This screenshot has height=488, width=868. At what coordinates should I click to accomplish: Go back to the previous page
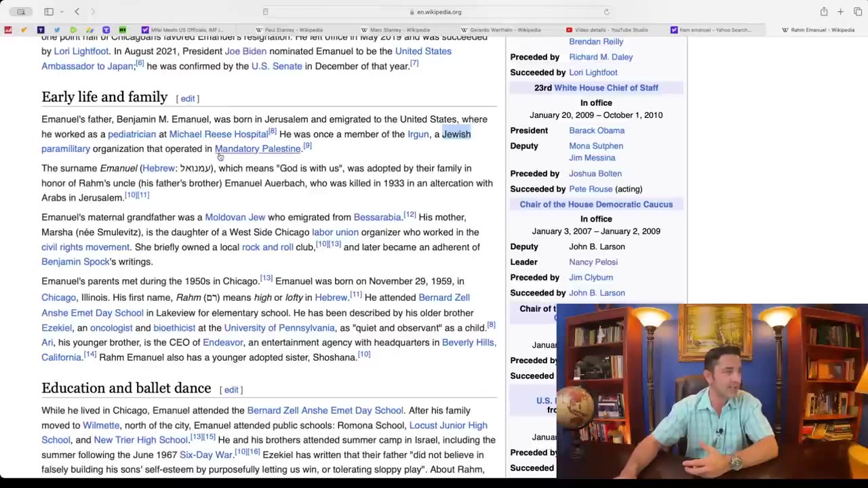click(x=77, y=12)
